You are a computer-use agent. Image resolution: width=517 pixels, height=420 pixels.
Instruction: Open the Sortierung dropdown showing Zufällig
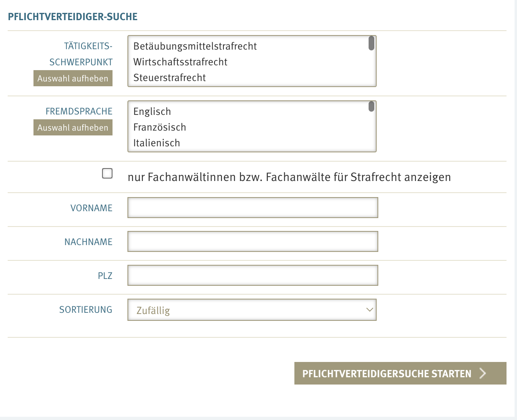point(252,310)
